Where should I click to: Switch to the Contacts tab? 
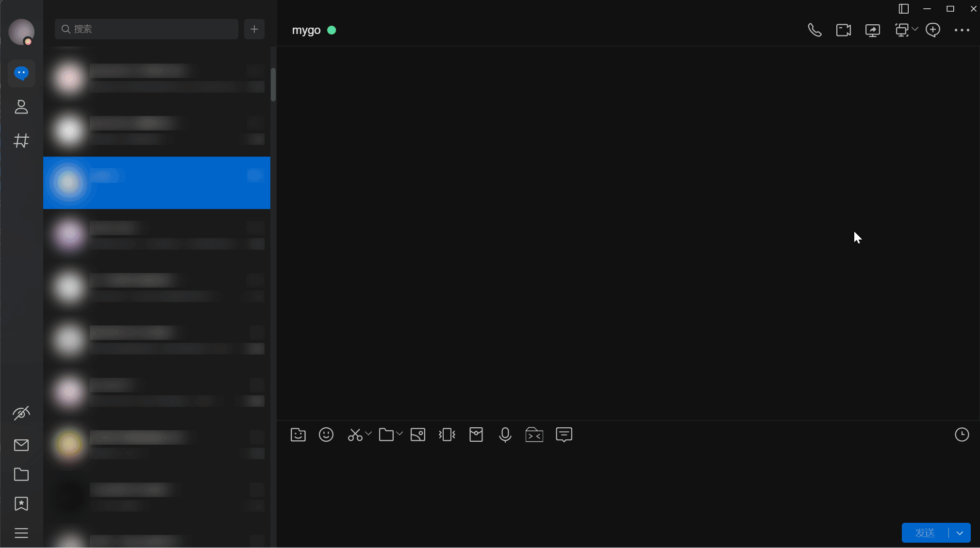21,107
